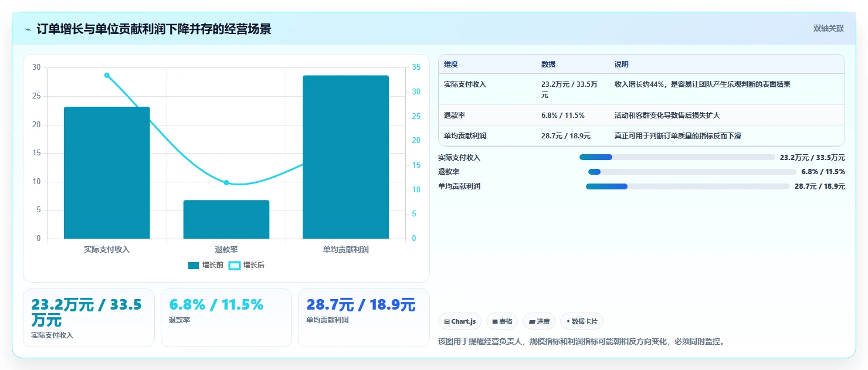Click progress value 6.8% / 11.5%

point(823,172)
